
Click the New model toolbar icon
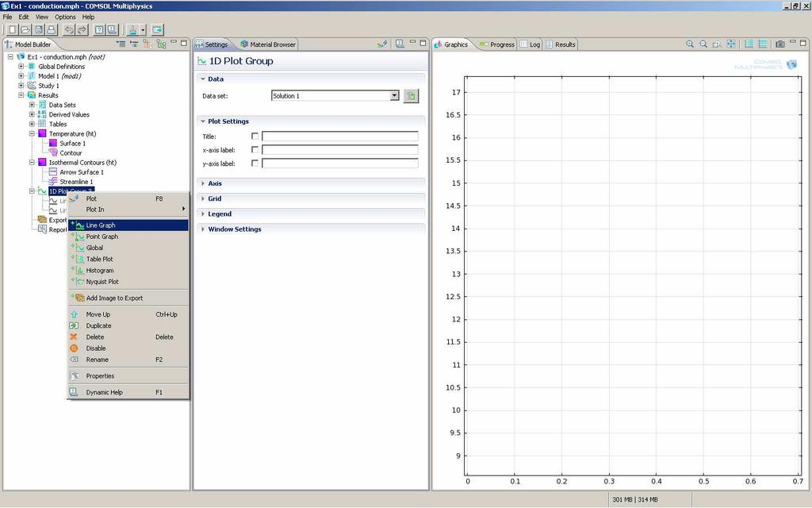point(12,29)
